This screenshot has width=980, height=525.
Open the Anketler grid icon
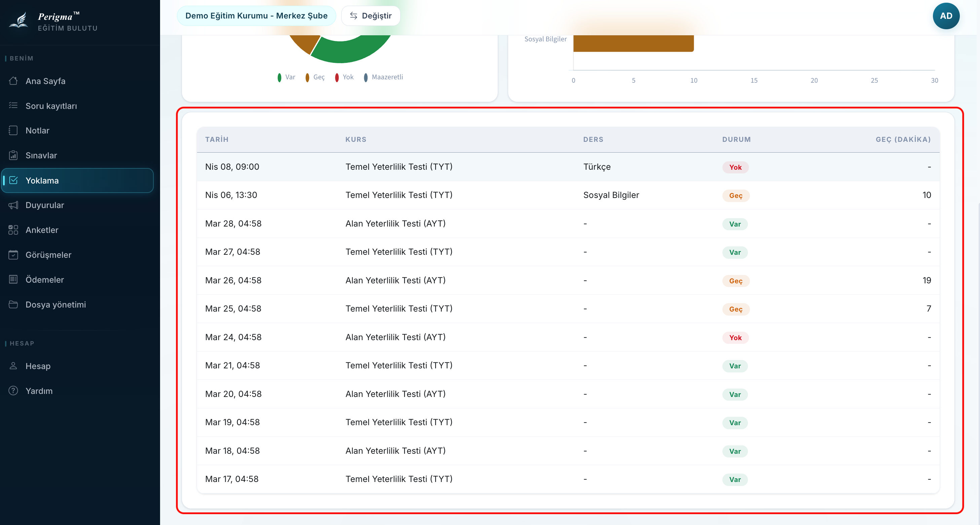click(x=13, y=230)
